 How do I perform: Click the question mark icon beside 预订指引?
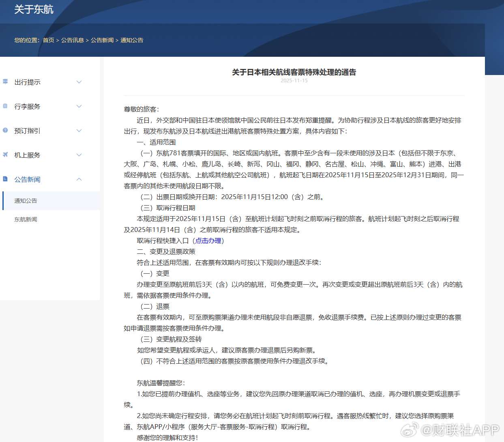5,130
